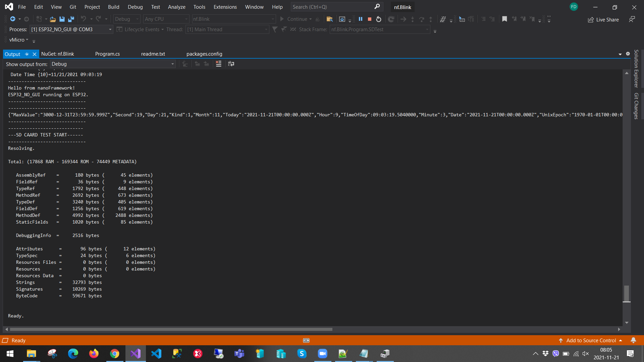Screen dimensions: 644x362
Task: Click Add to Source Control
Action: (x=592, y=340)
